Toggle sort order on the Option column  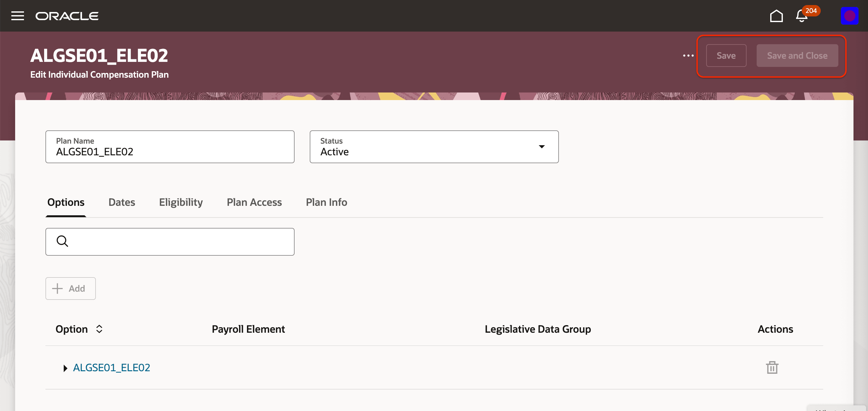pyautogui.click(x=99, y=329)
